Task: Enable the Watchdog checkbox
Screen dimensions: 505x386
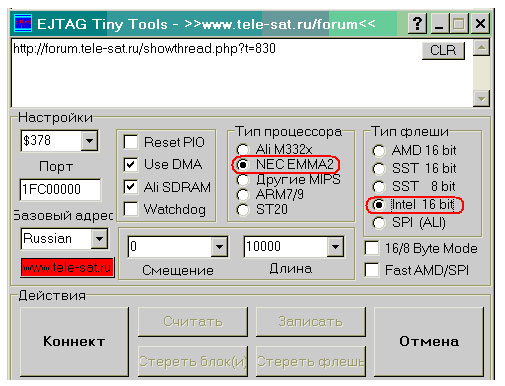Action: tap(130, 209)
